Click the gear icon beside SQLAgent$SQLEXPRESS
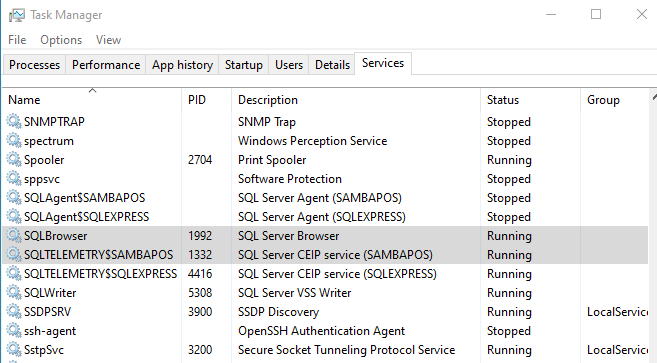 tap(14, 217)
